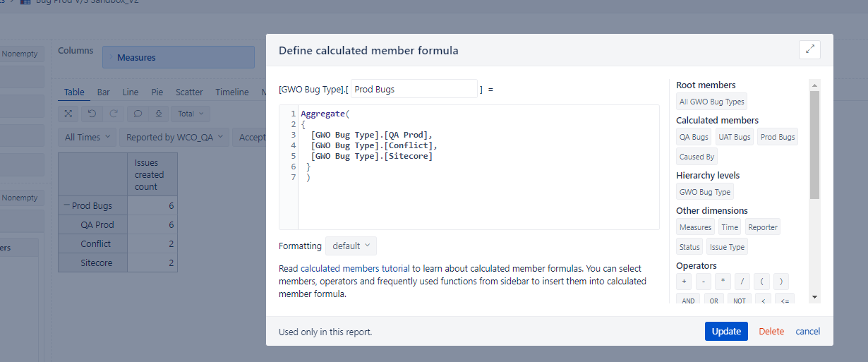Toggle report fullscreen with the arrows icon

(68, 114)
